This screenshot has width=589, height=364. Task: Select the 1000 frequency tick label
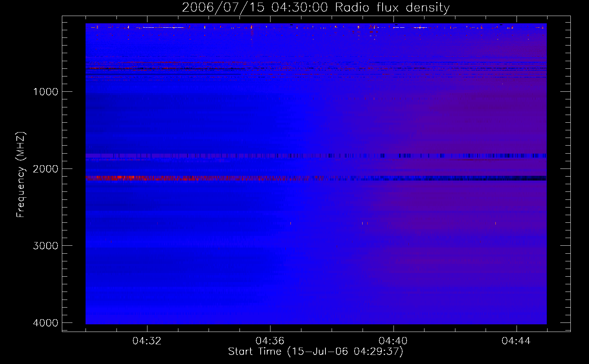(46, 92)
